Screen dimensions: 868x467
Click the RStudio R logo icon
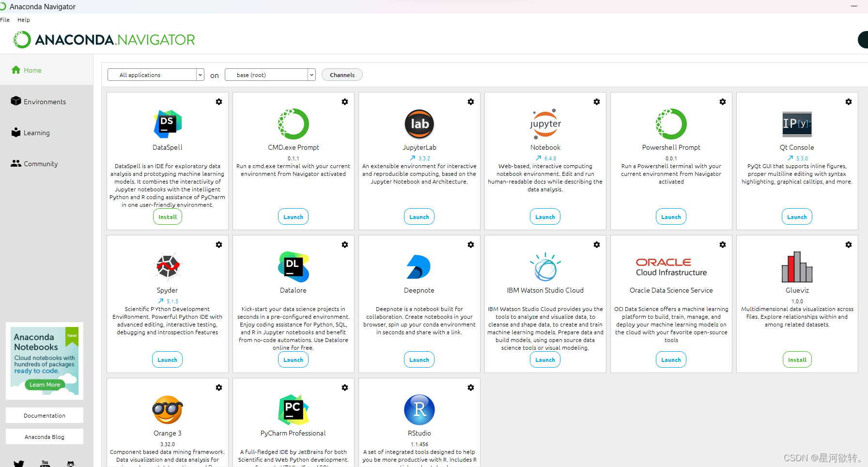point(419,409)
